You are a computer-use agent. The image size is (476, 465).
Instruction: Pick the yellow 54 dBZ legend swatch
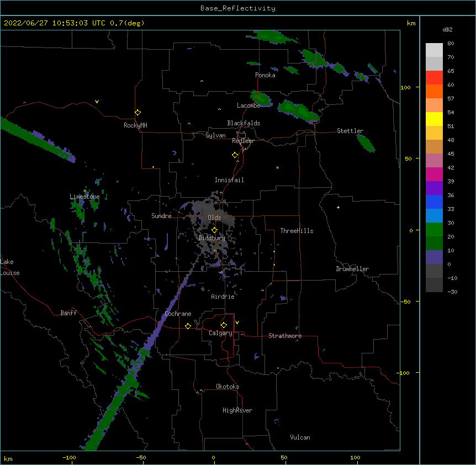coord(434,119)
